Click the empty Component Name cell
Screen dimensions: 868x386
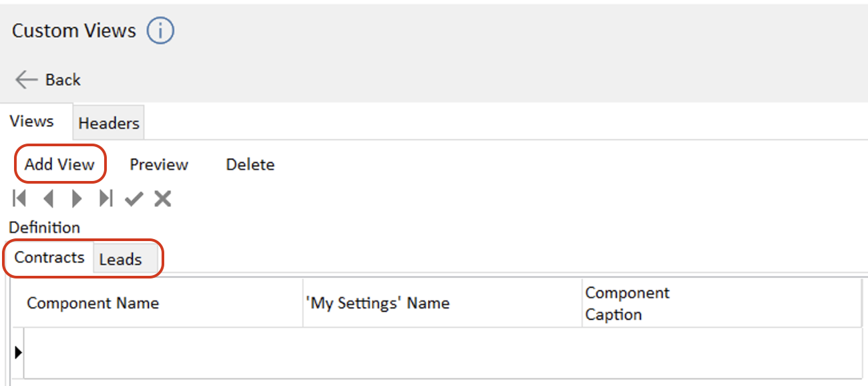pyautogui.click(x=164, y=353)
